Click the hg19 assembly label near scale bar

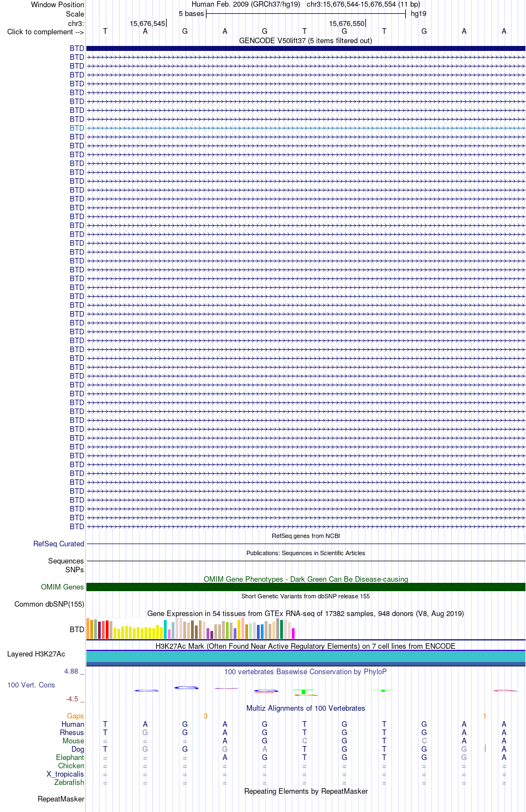click(419, 13)
